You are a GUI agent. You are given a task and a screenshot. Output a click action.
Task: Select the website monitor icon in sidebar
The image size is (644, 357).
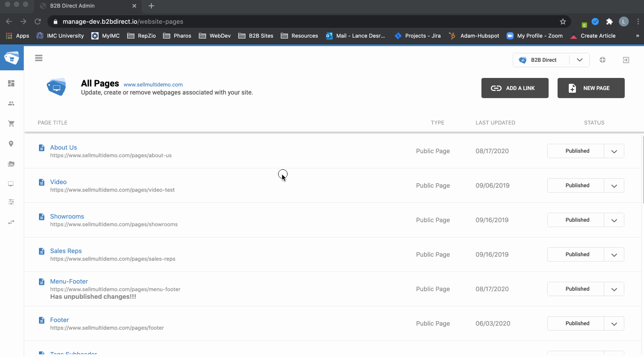11,184
